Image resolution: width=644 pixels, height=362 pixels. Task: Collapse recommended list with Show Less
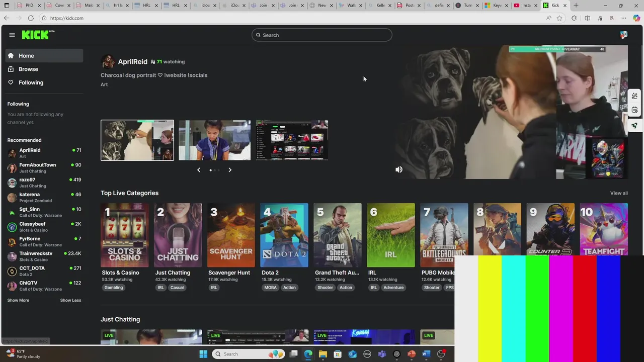pyautogui.click(x=70, y=300)
